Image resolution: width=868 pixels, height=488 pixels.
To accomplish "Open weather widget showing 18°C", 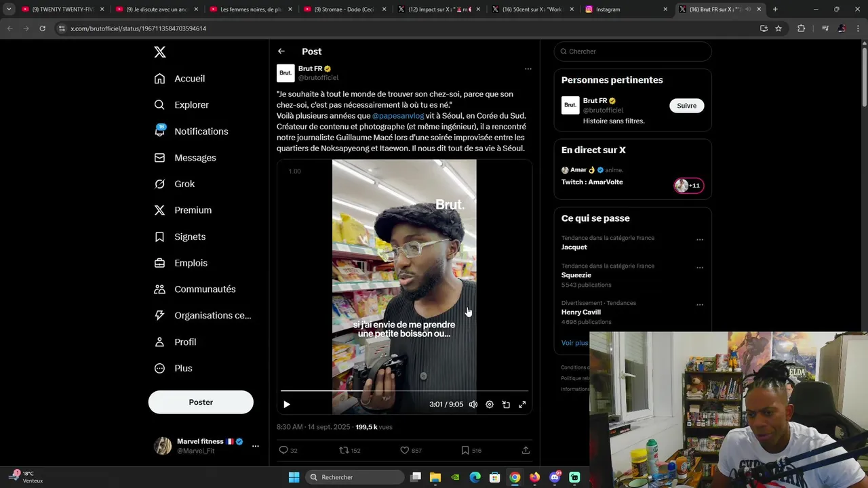I will coord(27,477).
